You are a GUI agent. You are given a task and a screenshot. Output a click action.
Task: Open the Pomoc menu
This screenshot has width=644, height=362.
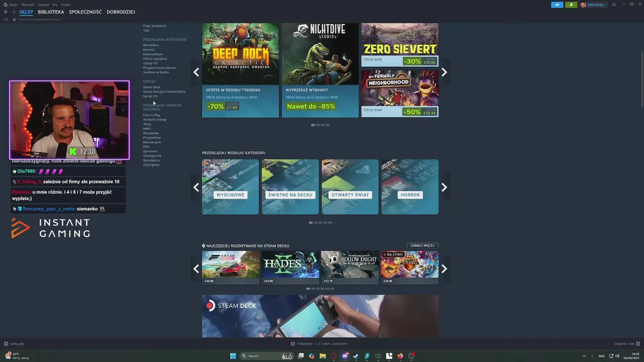click(66, 5)
